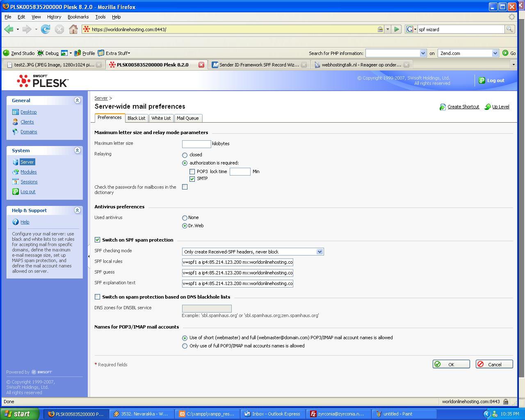Viewport: 525px width, 420px height.
Task: Click the Firefox reload page icon
Action: tap(46, 29)
